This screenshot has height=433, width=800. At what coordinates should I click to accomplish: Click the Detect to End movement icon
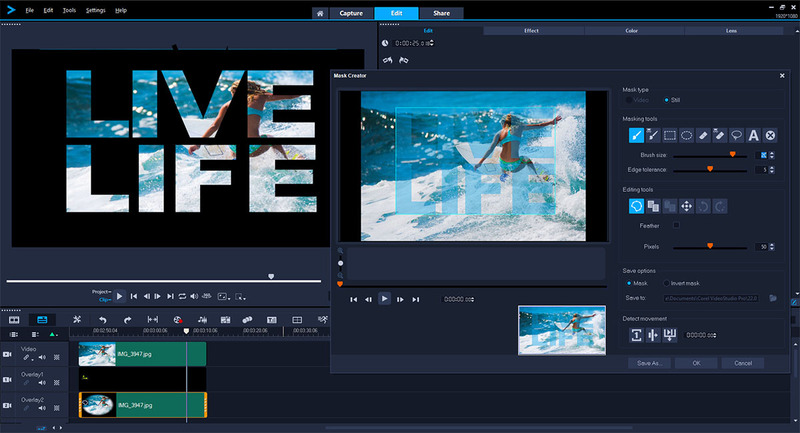(x=670, y=335)
